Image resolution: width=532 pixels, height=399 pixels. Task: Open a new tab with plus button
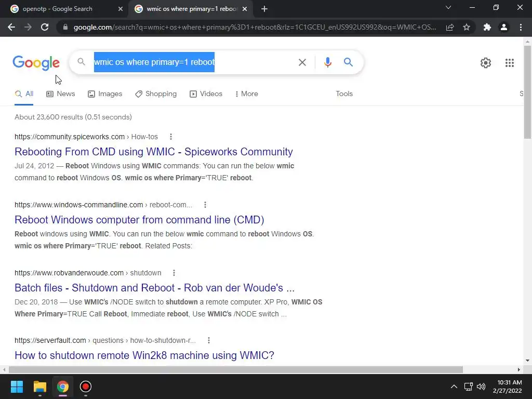point(264,9)
